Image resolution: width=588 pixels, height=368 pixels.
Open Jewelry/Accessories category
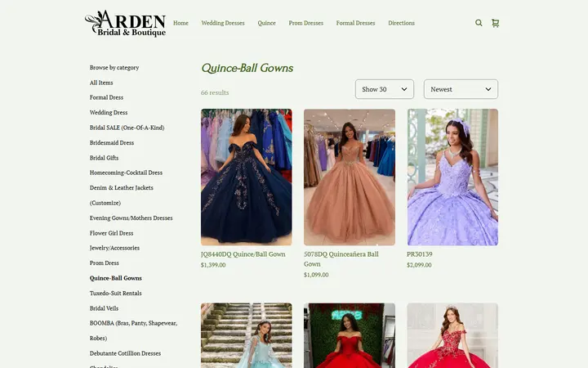[115, 248]
